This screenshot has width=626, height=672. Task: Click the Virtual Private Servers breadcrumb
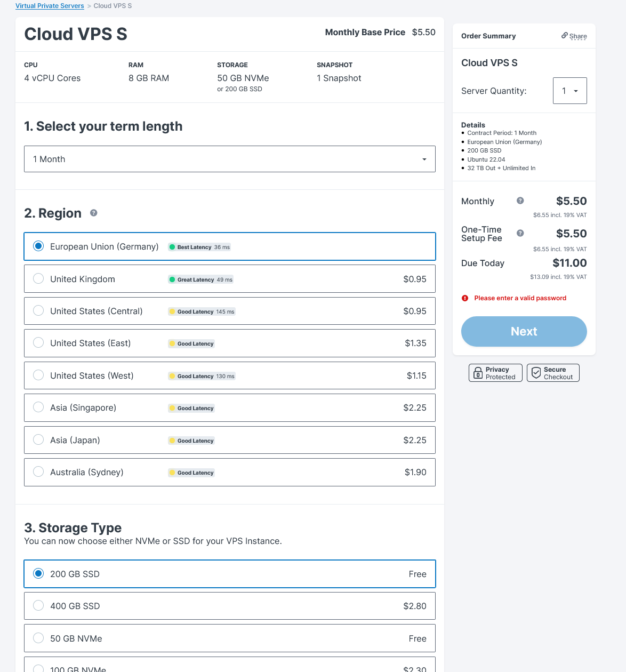pyautogui.click(x=50, y=5)
